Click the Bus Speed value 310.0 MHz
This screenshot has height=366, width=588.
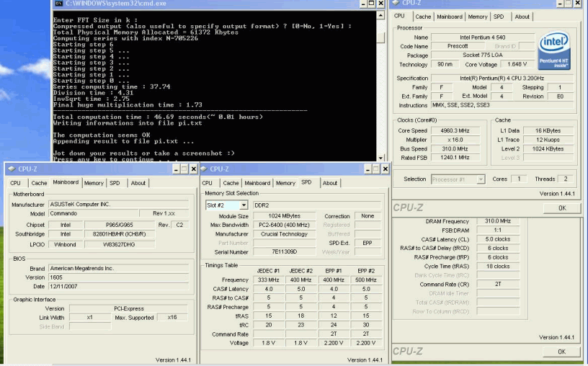point(455,148)
